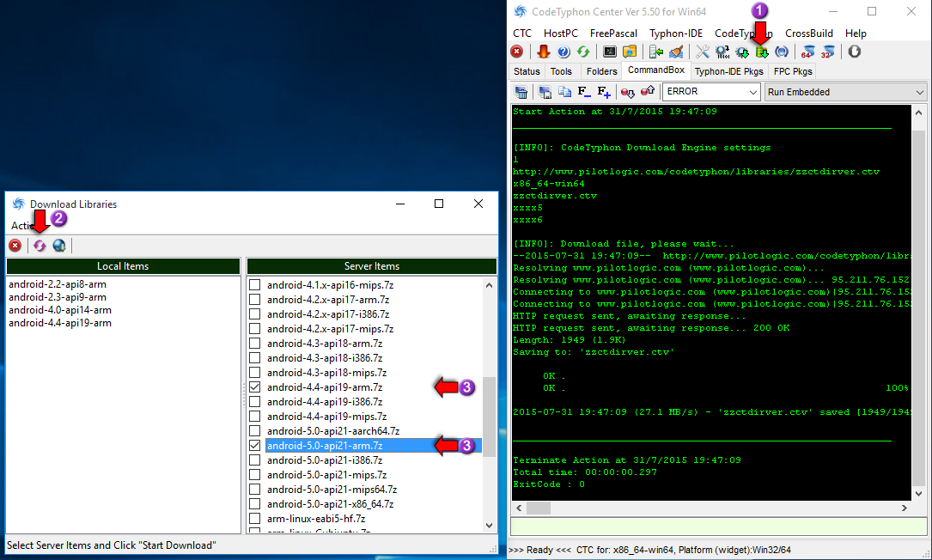Increase font size with the F plus icon

coord(604,92)
